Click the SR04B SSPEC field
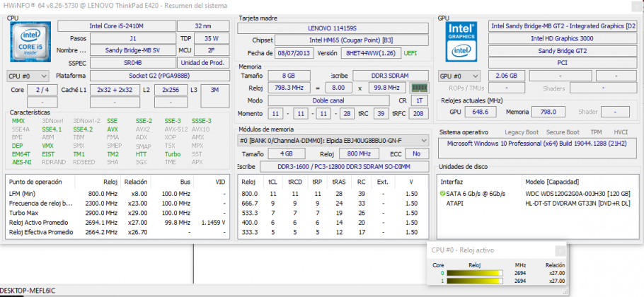Viewport: 644px width, 297px height. click(x=132, y=63)
